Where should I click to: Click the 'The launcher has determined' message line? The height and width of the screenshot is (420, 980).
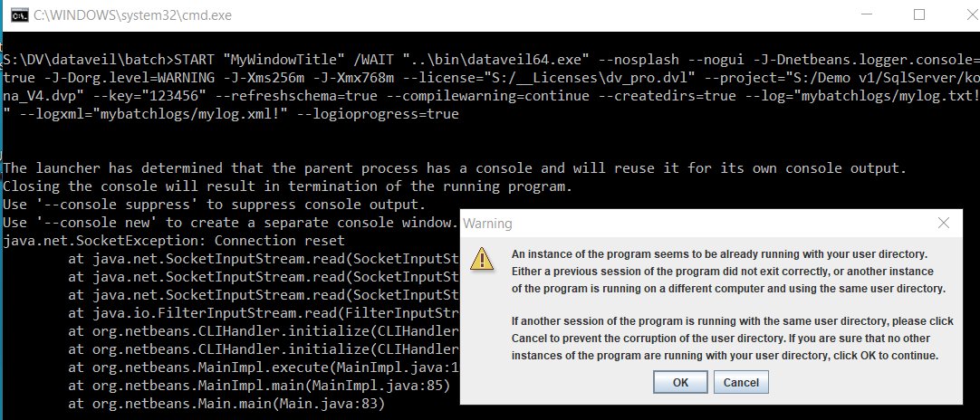click(x=455, y=168)
